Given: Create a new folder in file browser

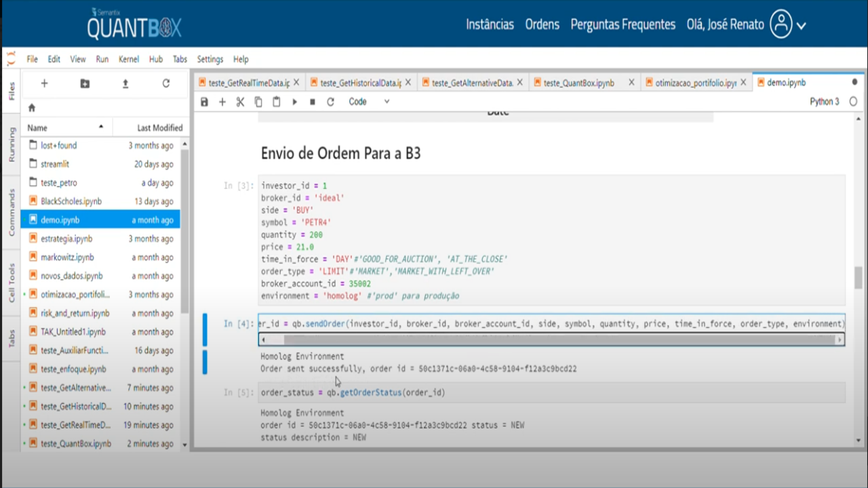Looking at the screenshot, I should click(85, 83).
